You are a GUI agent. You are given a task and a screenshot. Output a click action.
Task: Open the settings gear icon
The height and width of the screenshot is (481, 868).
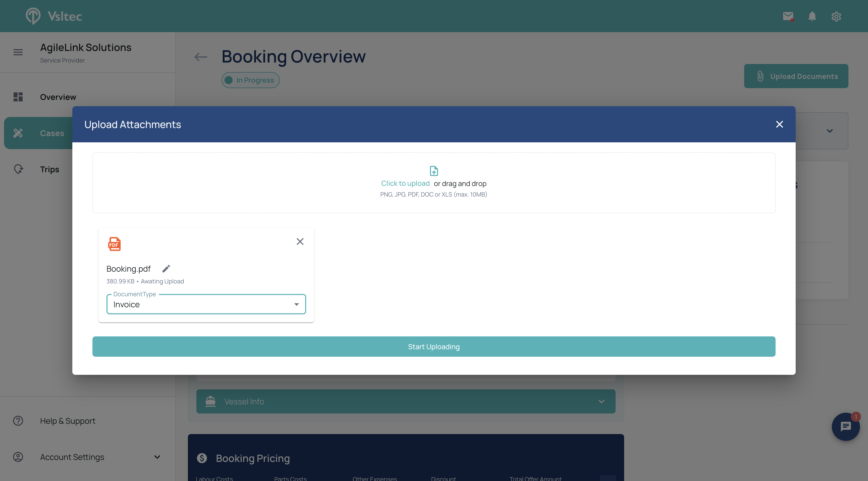[x=836, y=16]
